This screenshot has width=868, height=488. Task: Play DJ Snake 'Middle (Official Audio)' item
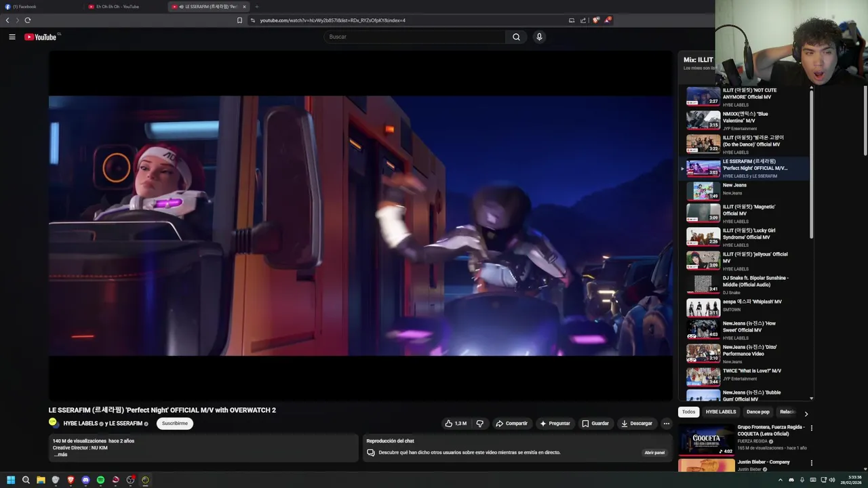tap(745, 285)
